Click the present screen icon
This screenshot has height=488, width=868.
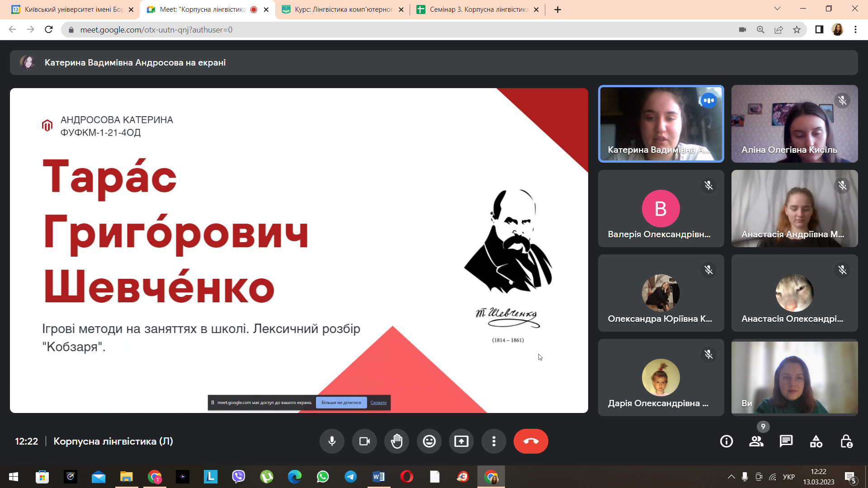coord(461,441)
